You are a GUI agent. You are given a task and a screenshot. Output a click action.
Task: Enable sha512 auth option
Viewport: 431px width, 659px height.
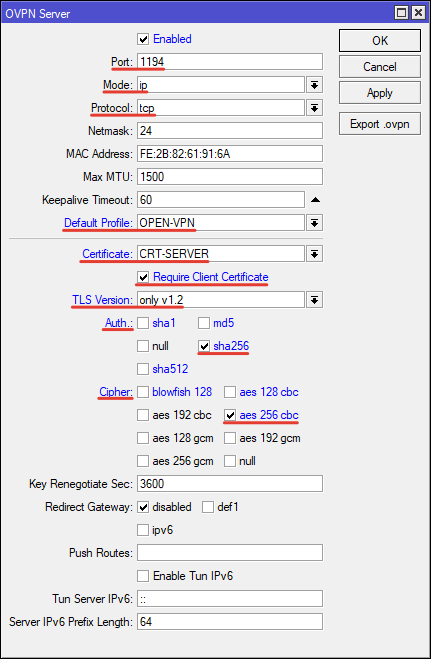tap(143, 369)
